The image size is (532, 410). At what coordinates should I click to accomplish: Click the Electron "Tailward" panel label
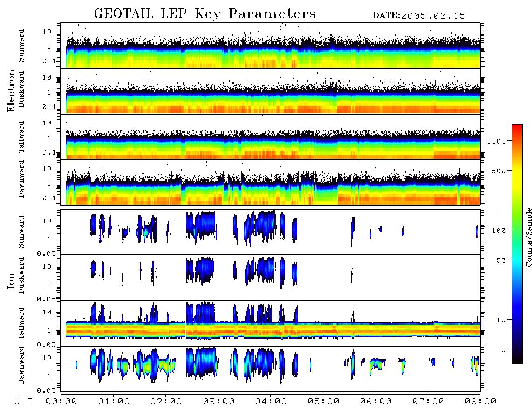pyautogui.click(x=21, y=137)
